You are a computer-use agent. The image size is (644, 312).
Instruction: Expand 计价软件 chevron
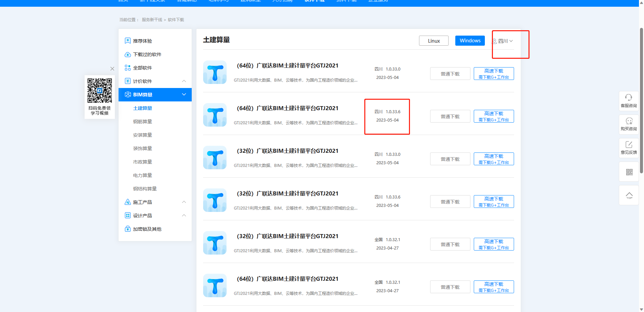(x=184, y=81)
